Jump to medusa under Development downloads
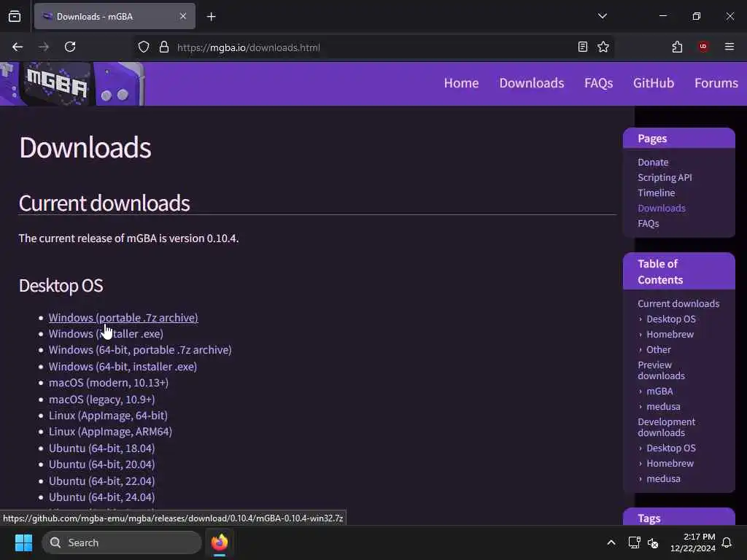The height and width of the screenshot is (560, 747). pos(663,478)
